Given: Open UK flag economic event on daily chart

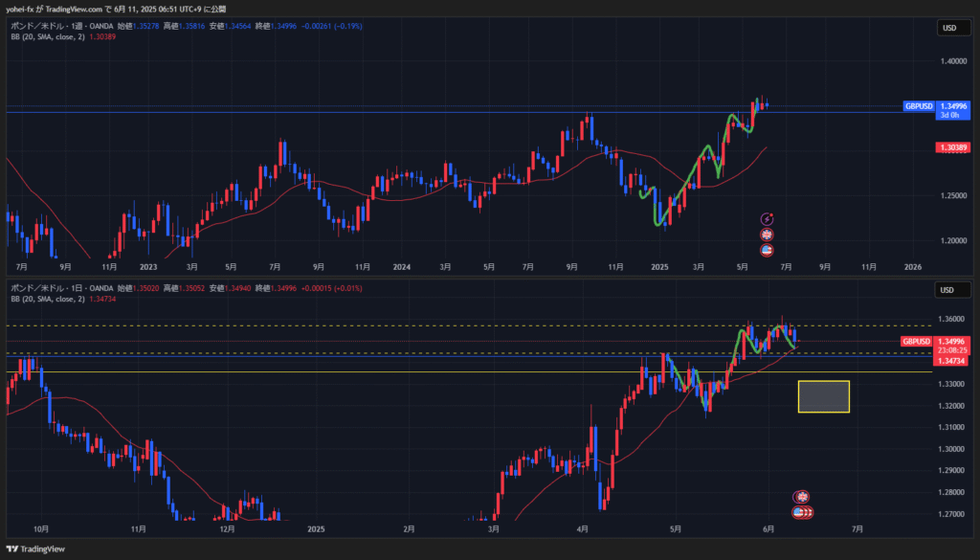Looking at the screenshot, I should pyautogui.click(x=802, y=497).
